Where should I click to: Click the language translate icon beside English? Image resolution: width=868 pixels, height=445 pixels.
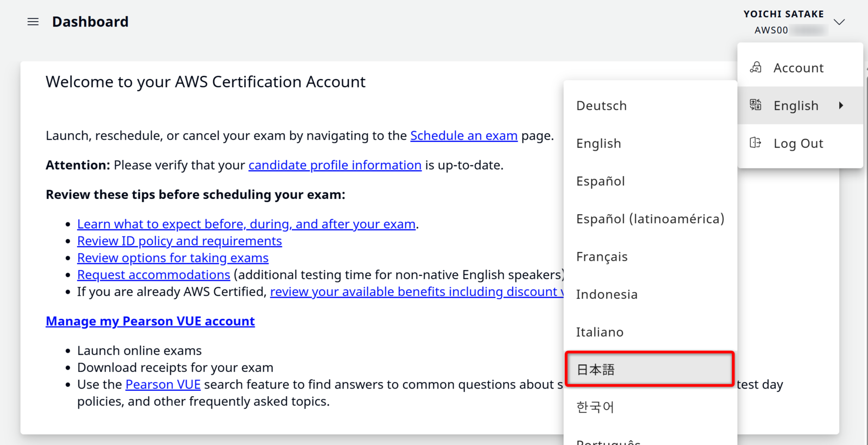756,105
